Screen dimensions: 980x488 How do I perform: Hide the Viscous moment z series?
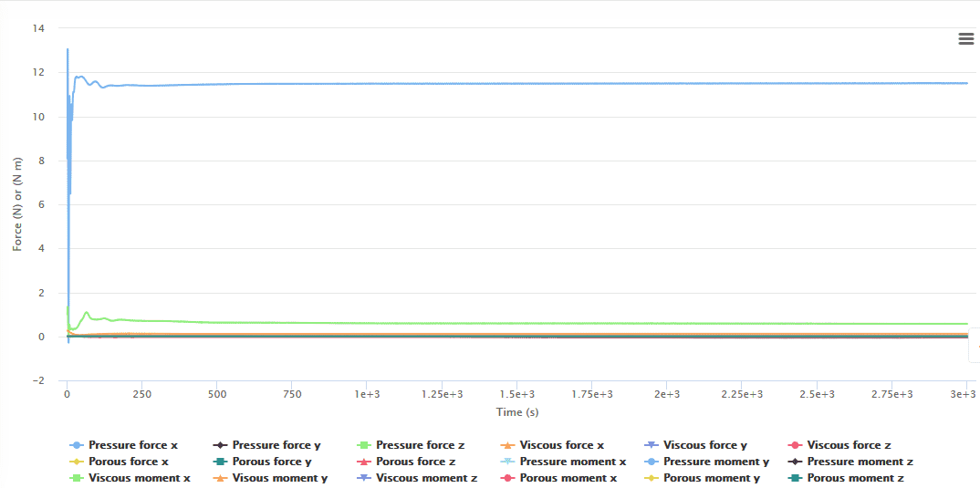click(417, 478)
